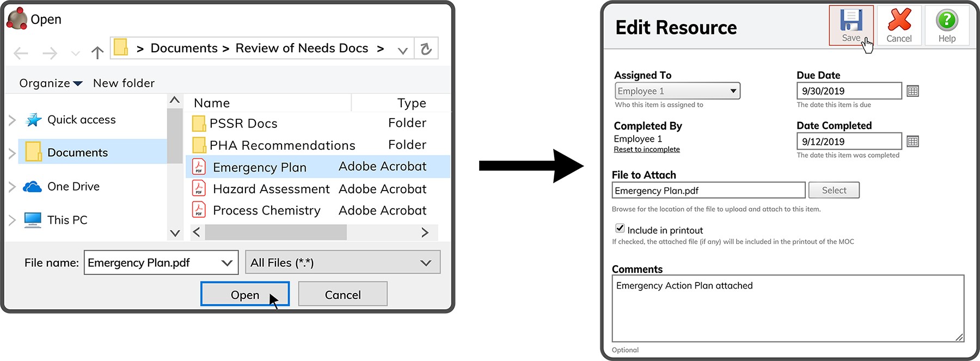Click the Reset to incomplete link
This screenshot has height=361, width=980.
pos(647,150)
